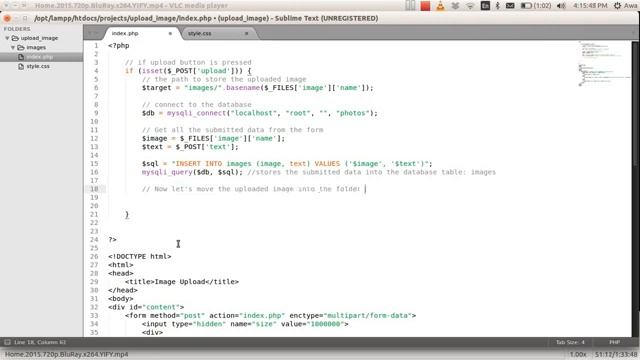Click the red square tray icon
Screen dimensions: 640x360
(x=425, y=6)
